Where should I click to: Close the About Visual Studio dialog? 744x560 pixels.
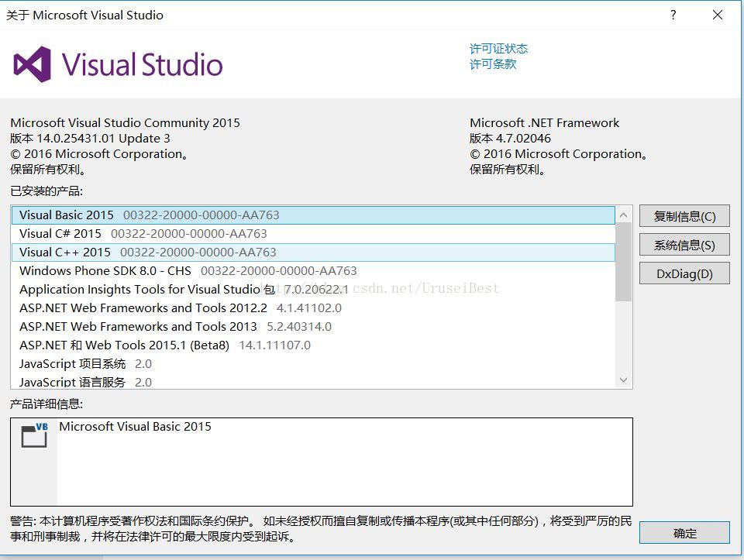[x=718, y=15]
